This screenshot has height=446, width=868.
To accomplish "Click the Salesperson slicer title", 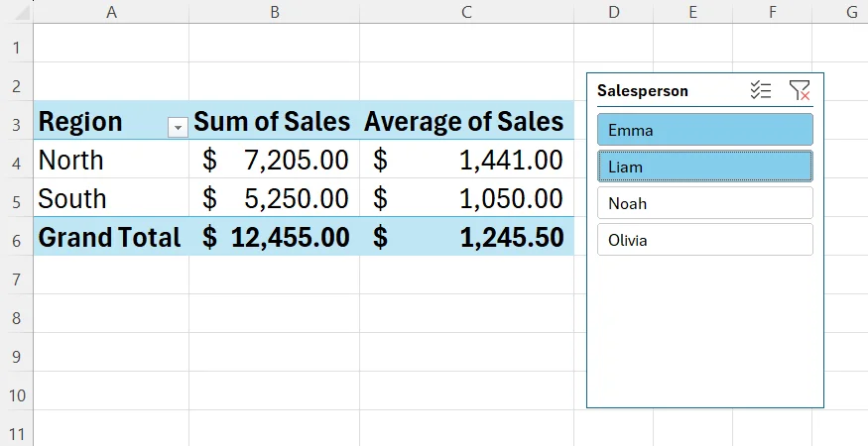I will pos(642,91).
